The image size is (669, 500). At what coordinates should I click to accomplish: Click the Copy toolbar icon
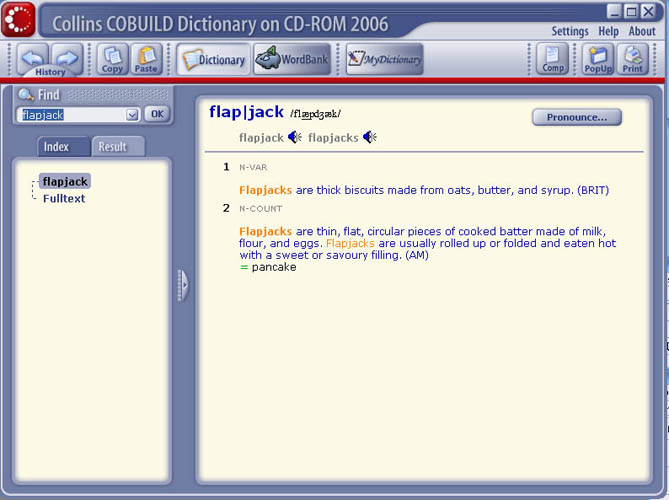pos(113,59)
